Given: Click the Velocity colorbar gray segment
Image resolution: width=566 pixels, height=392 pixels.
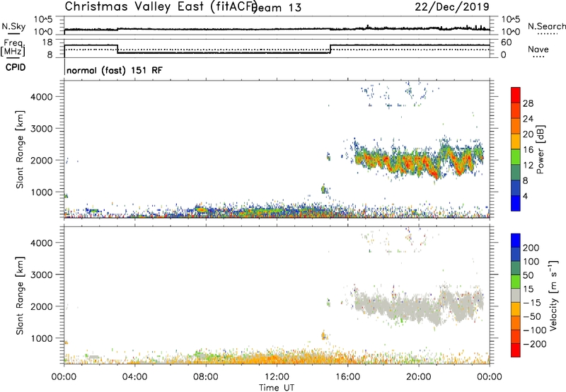Looking at the screenshot, I should pos(516,295).
